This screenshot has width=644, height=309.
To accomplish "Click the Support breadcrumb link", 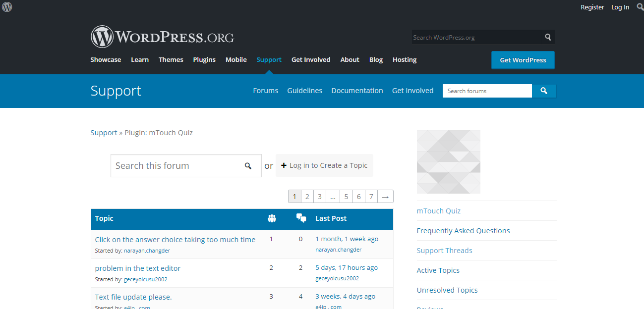I will coord(104,133).
